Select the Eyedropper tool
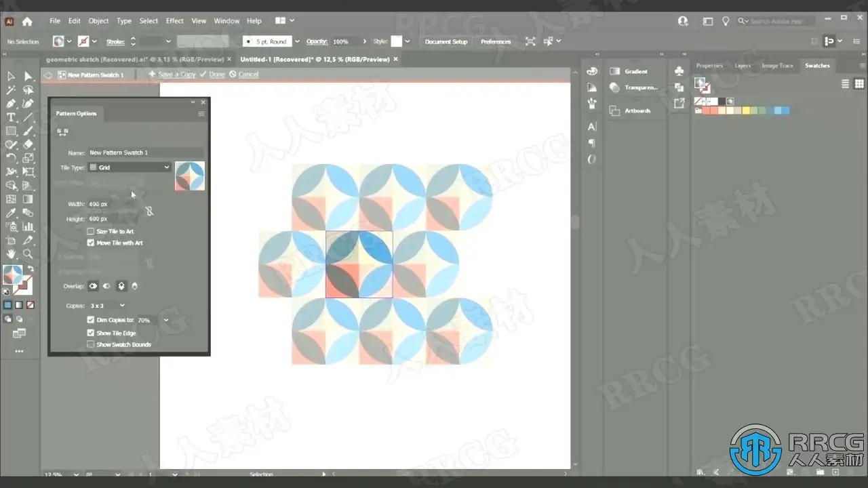This screenshot has width=868, height=488. coord(11,213)
